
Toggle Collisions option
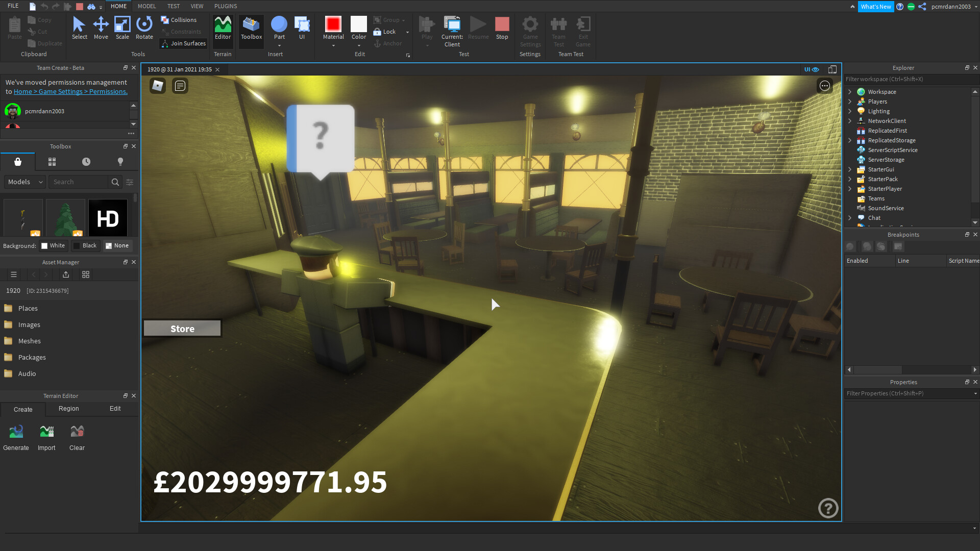[x=179, y=20]
